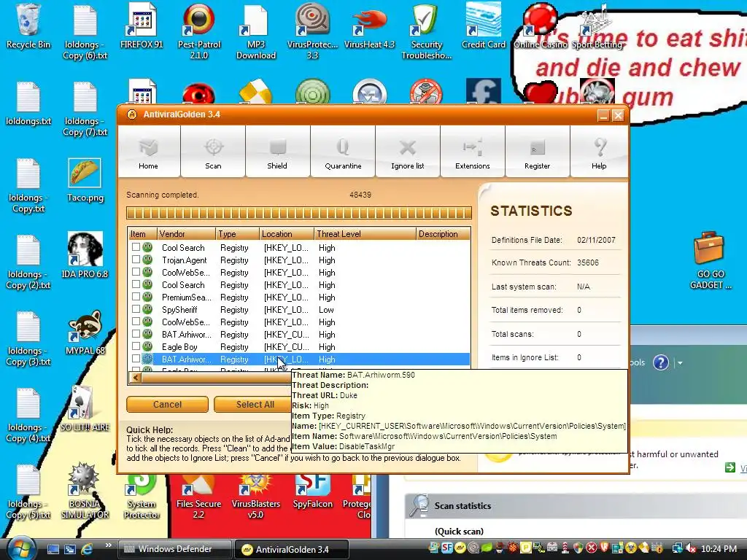This screenshot has height=560, width=747.
Task: Open the Register tab
Action: (x=537, y=152)
